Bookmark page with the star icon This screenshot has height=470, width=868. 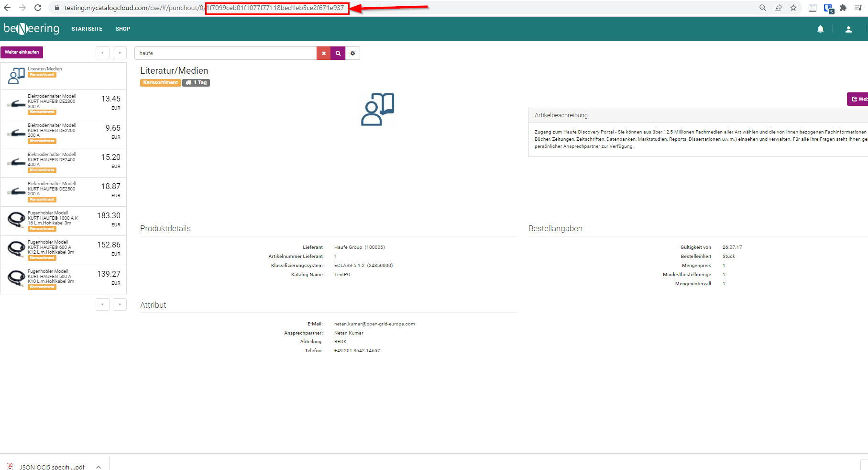[793, 8]
